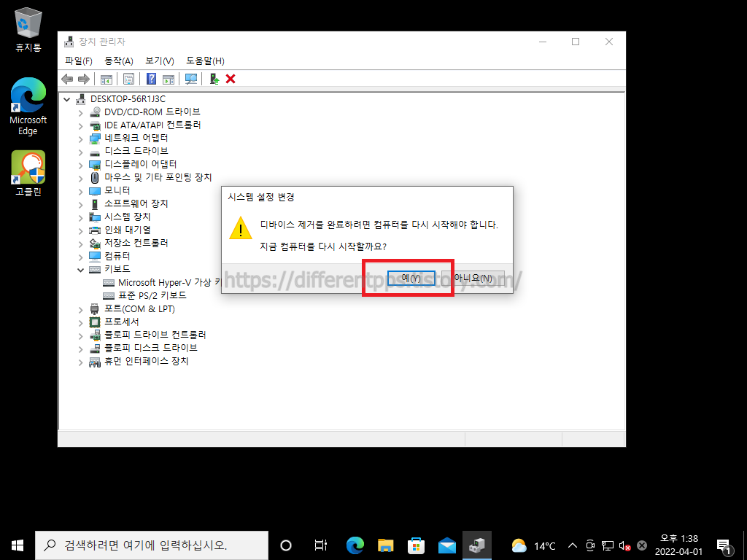Select 컴퓨터 in the device tree
747x560 pixels.
coord(117,256)
